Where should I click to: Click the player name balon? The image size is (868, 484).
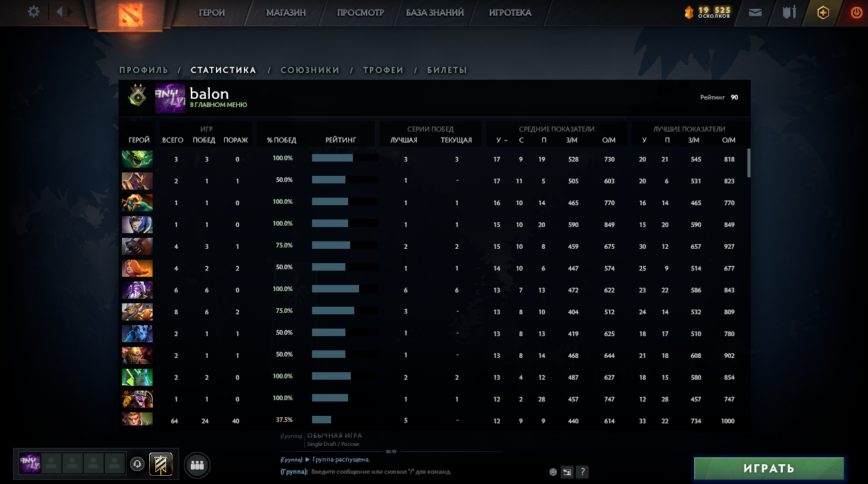(x=209, y=93)
